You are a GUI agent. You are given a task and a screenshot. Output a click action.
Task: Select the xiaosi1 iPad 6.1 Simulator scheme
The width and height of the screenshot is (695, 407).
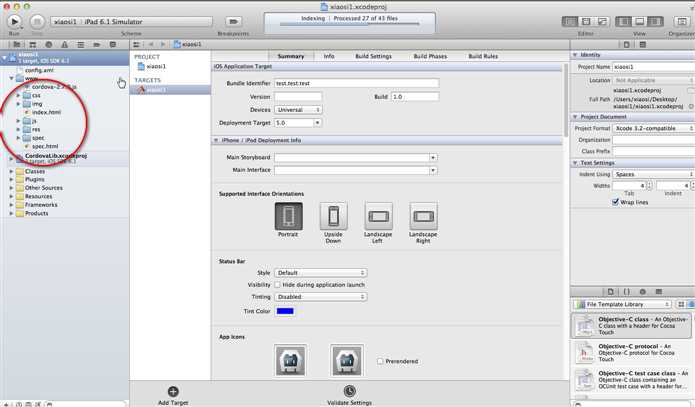click(132, 21)
